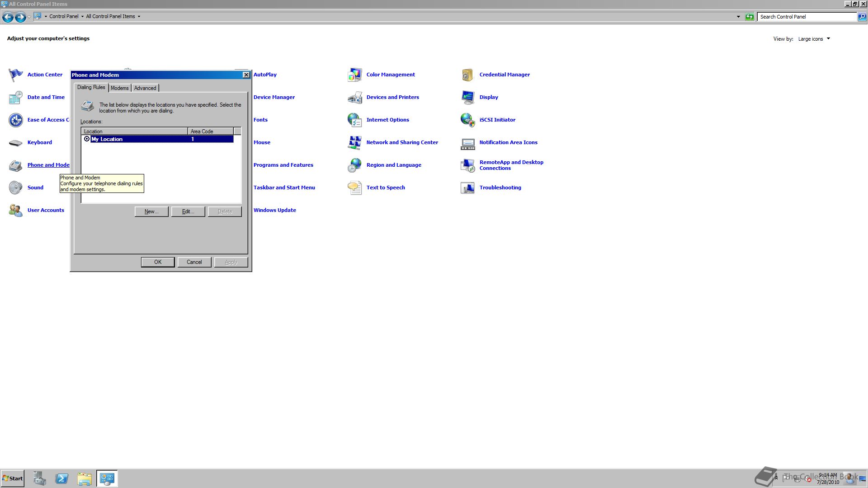Open the Device Manager link
This screenshot has height=488, width=868.
click(274, 97)
